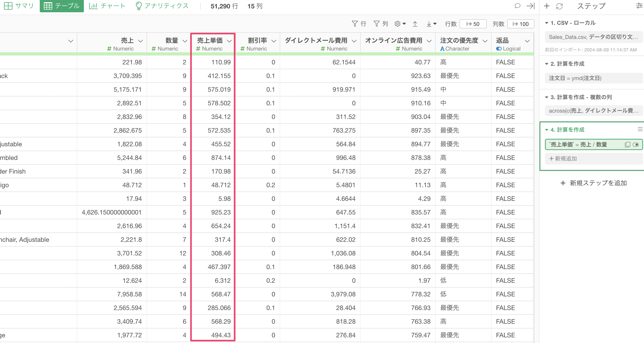The height and width of the screenshot is (343, 644).
Task: Open the ダイレクトメール費用 column menu
Action: [x=354, y=41]
